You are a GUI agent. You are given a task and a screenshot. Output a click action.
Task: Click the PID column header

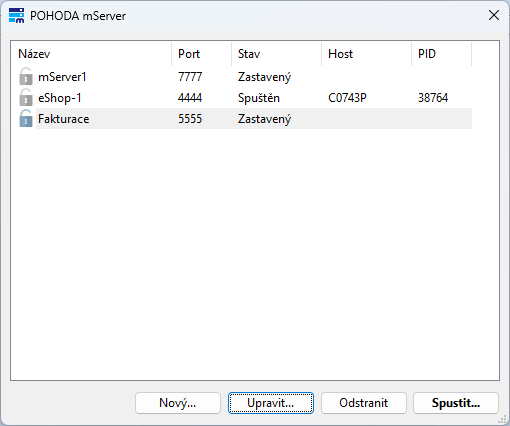(442, 54)
